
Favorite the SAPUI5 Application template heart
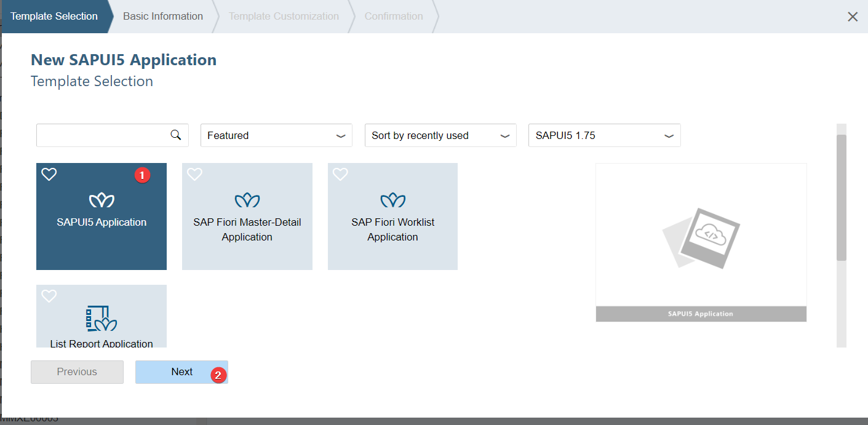pyautogui.click(x=49, y=174)
